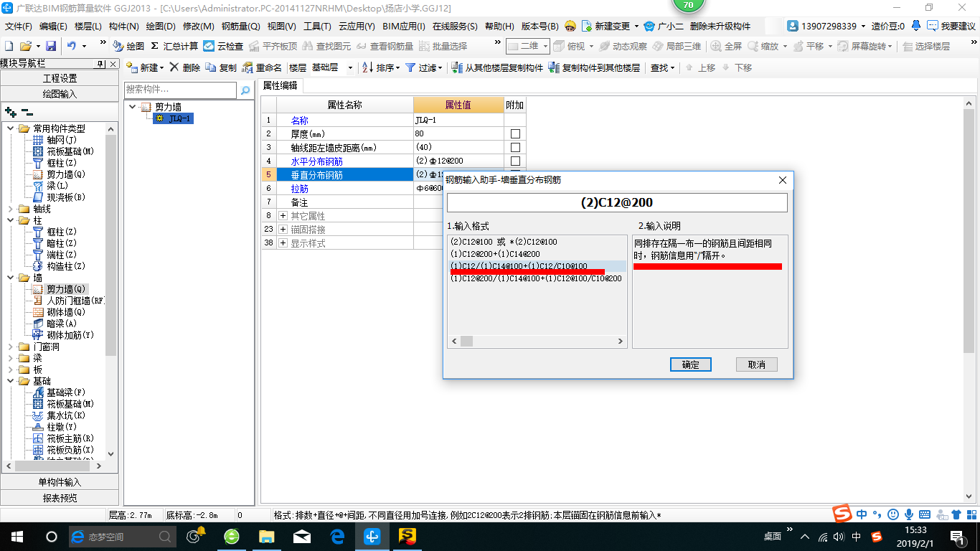
Task: Expand the 梁 tree folder
Action: tap(10, 358)
